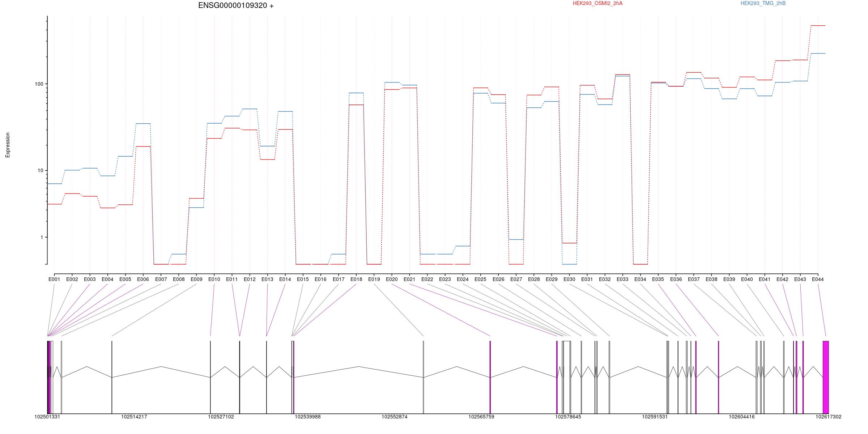This screenshot has height=434, width=868.
Task: Click exon label E041
Action: (765, 279)
